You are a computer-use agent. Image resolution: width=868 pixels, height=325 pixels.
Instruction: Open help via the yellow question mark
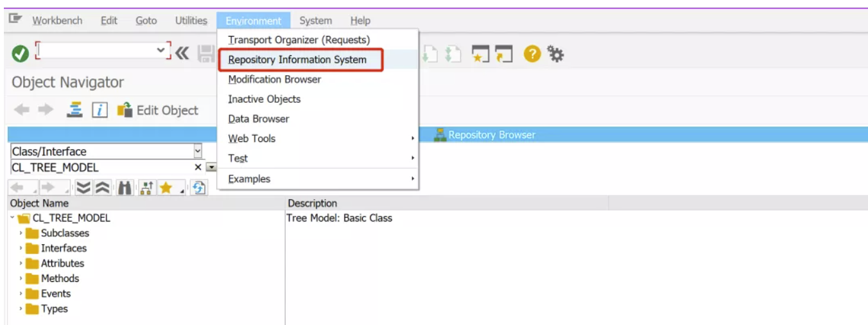tap(532, 55)
